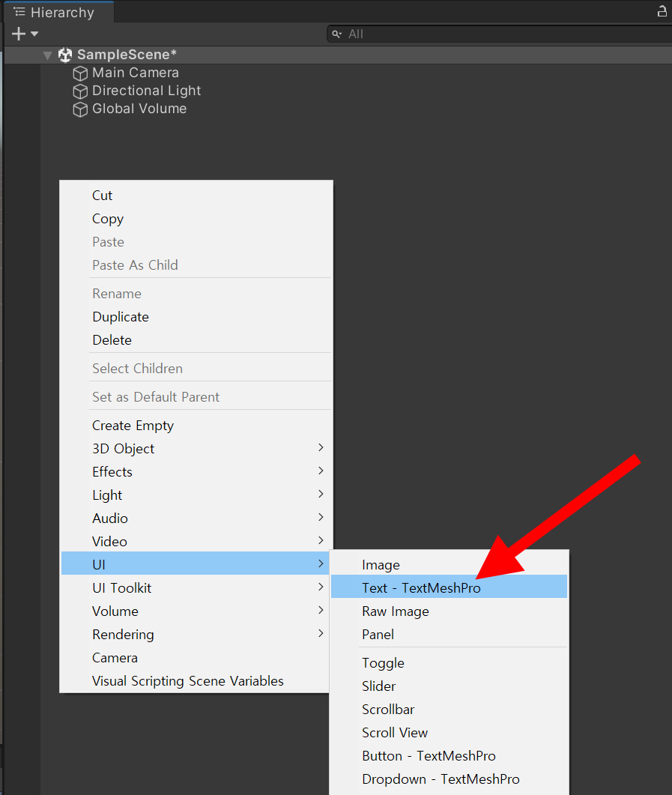
Task: Open the 3D Object submenu
Action: (196, 449)
